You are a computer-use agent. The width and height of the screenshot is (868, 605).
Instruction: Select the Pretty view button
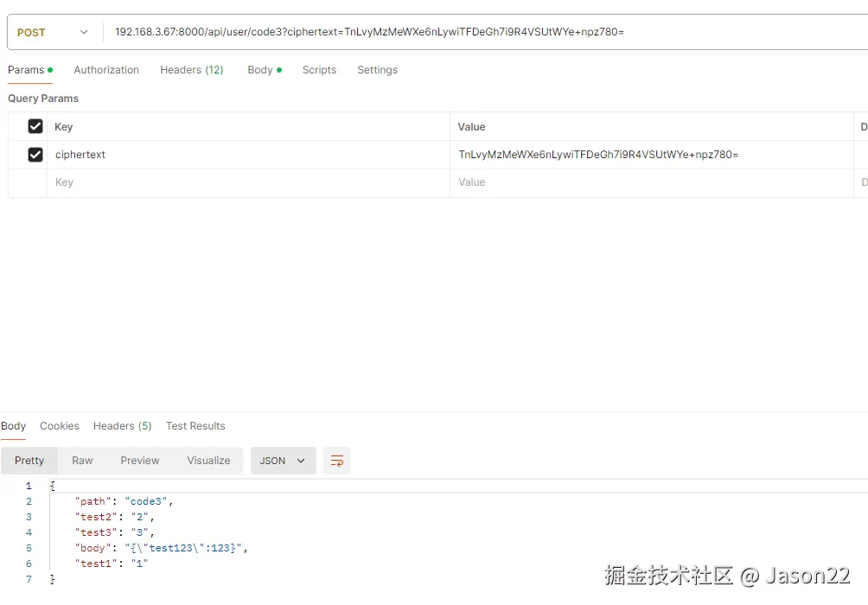[x=29, y=461]
